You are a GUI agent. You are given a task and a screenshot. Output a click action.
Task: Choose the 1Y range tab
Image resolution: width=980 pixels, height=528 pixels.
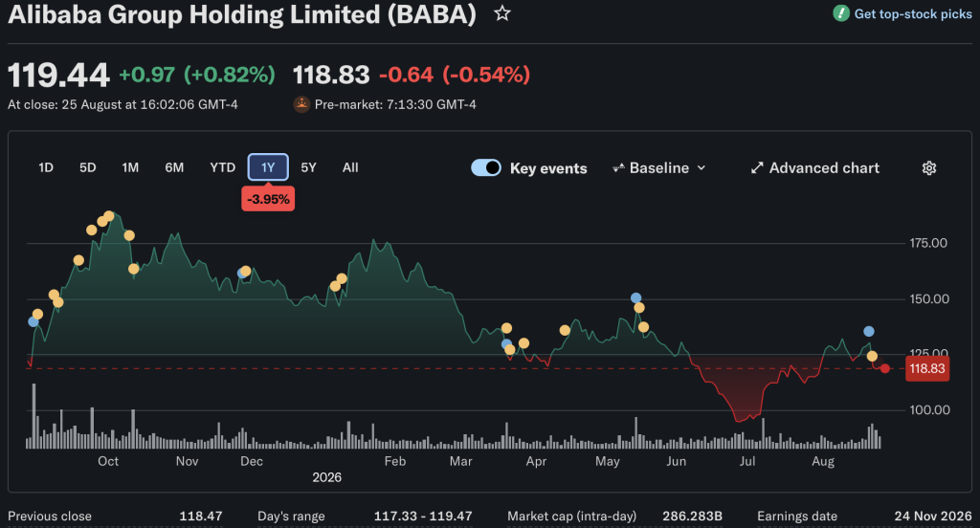click(268, 166)
